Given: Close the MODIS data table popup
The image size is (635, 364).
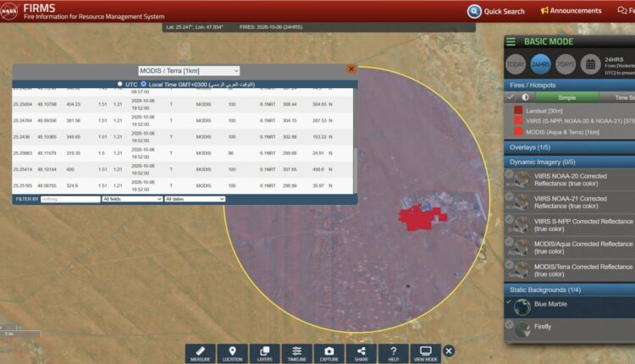Looking at the screenshot, I should [x=351, y=69].
